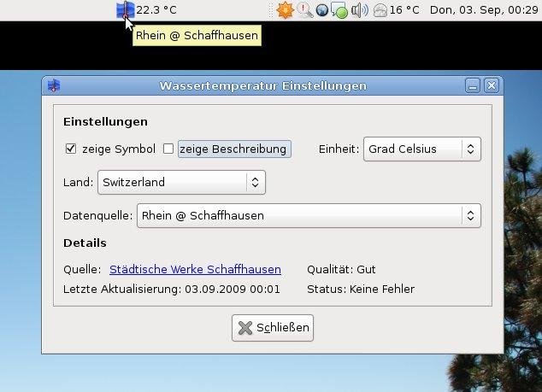This screenshot has width=542, height=392.
Task: Click the window menu icon in the title bar
Action: (54, 85)
